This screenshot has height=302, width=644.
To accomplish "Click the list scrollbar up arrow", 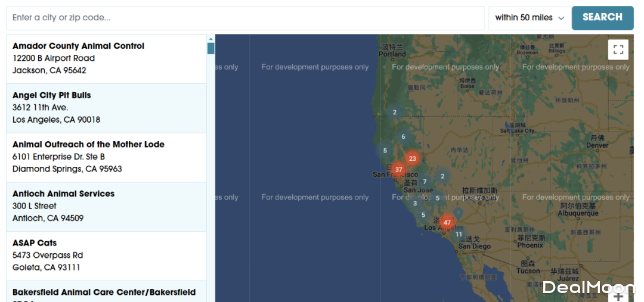I will [210, 39].
